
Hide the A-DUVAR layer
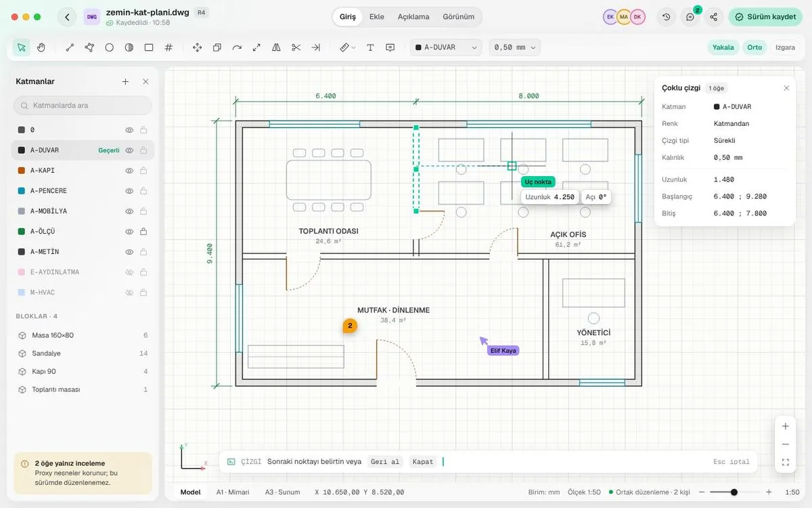129,150
